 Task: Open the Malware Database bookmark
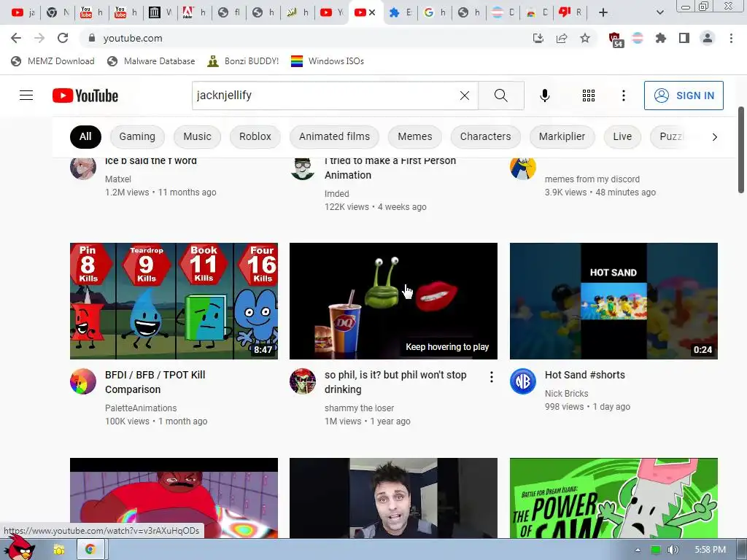click(x=151, y=61)
